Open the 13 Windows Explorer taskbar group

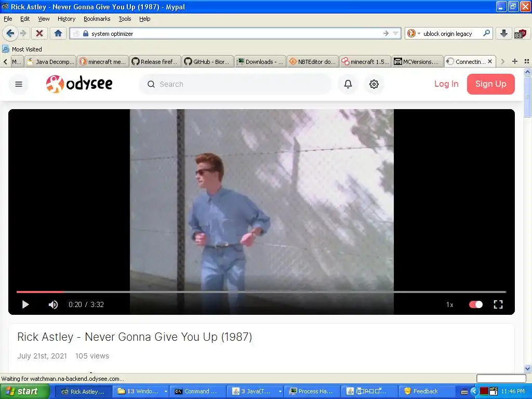(141, 392)
